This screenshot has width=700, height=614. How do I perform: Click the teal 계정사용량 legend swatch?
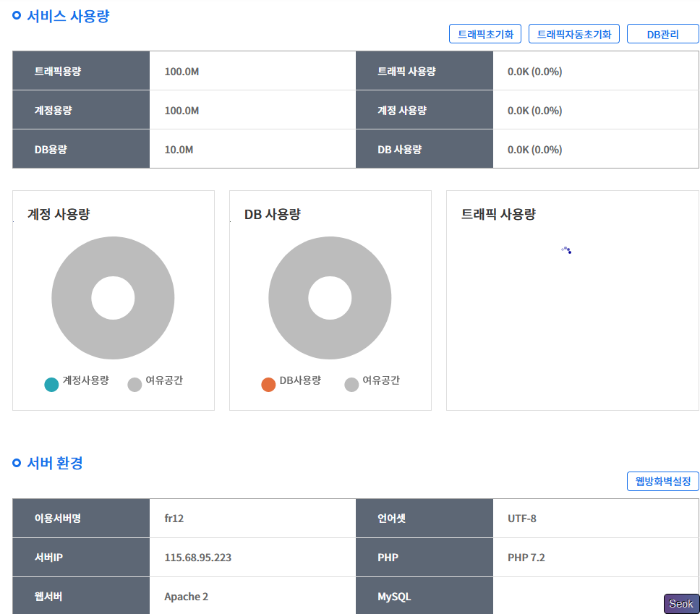[x=51, y=385]
